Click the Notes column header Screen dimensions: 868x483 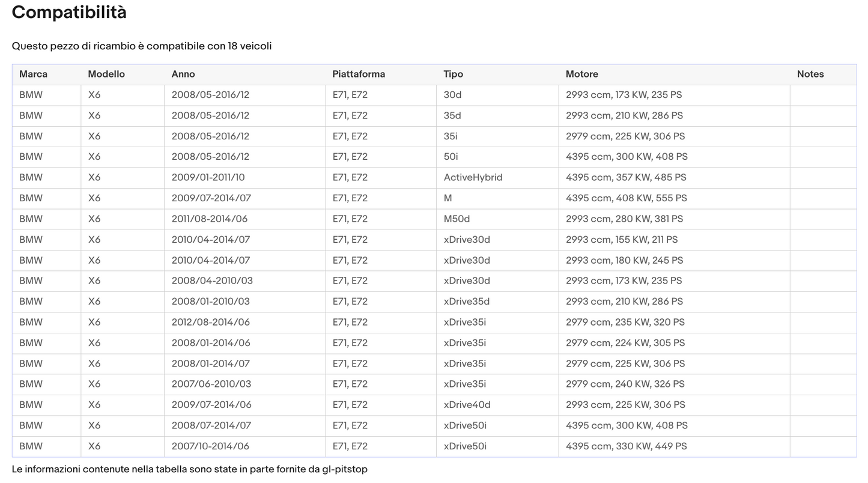(x=810, y=74)
